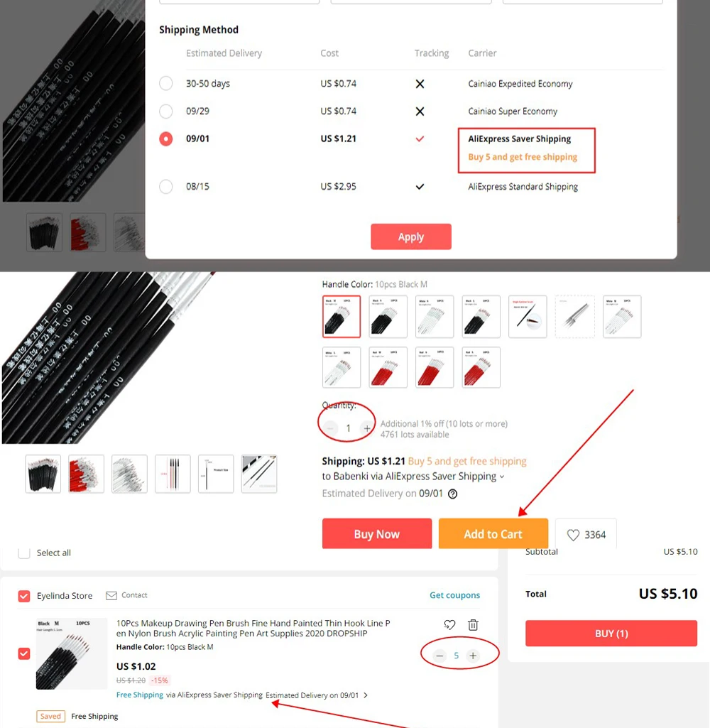
Task: Uncheck the Eyelinda Store checkbox
Action: point(24,596)
